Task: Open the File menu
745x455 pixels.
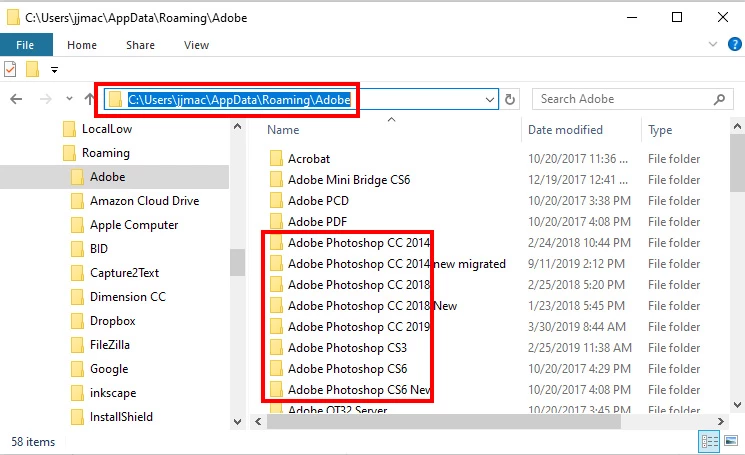Action: tap(25, 45)
